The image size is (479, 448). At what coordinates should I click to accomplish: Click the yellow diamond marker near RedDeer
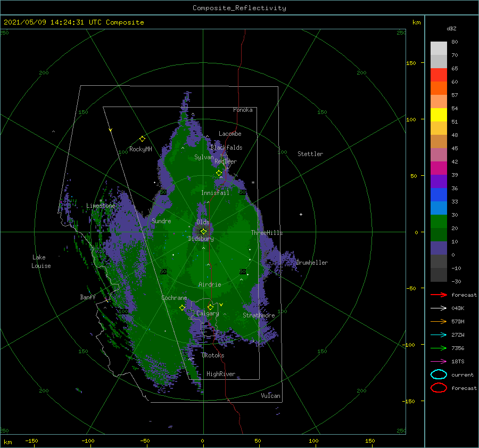219,173
